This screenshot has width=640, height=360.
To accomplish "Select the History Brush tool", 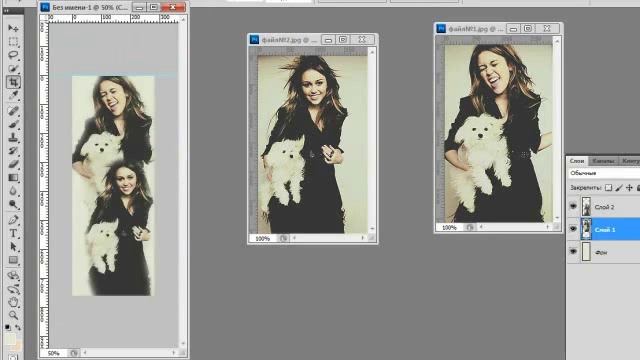I will click(13, 151).
